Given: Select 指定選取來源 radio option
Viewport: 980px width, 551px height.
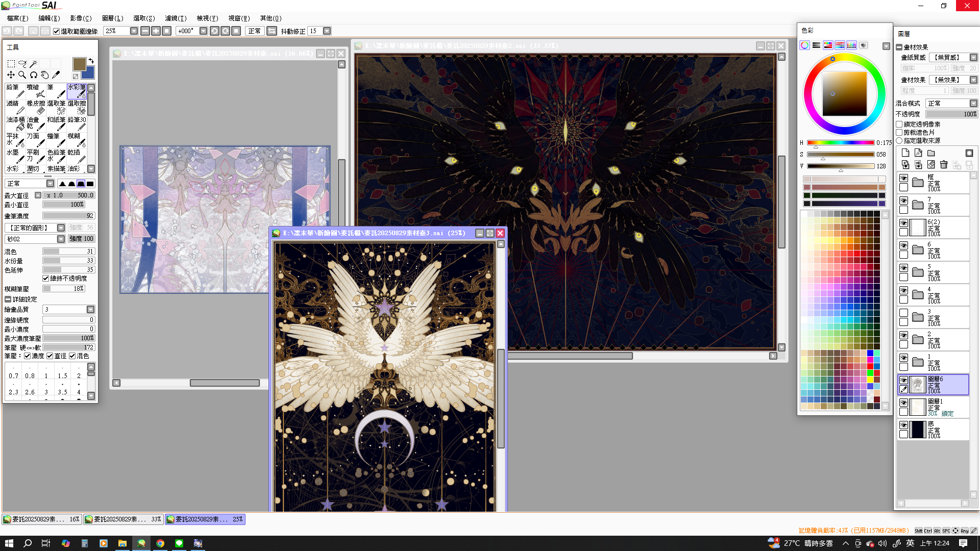Looking at the screenshot, I should pos(899,140).
